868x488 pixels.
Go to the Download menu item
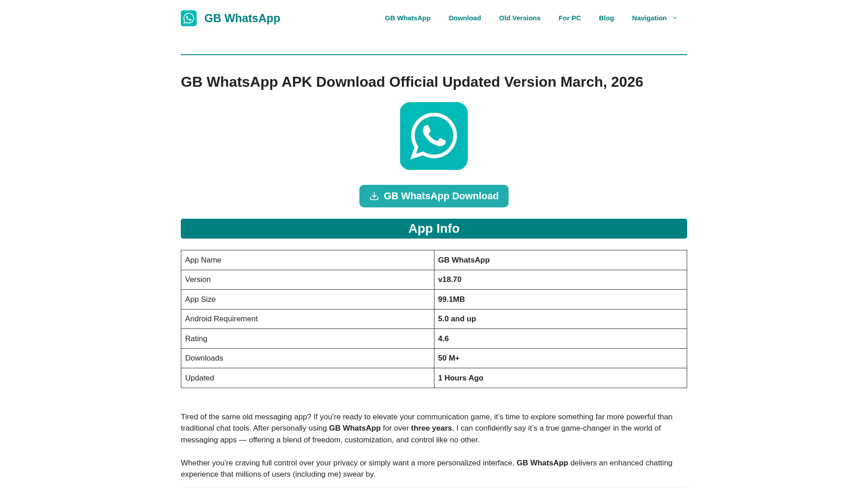(x=465, y=18)
